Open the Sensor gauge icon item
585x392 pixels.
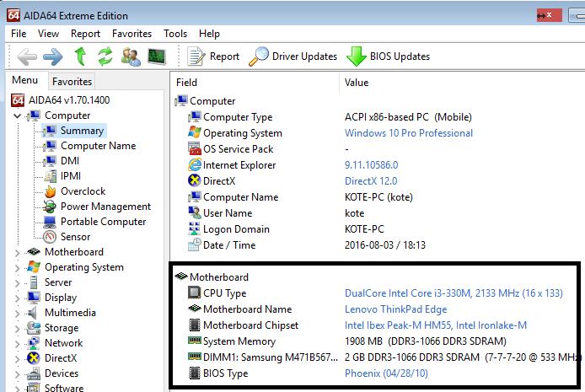pyautogui.click(x=50, y=237)
